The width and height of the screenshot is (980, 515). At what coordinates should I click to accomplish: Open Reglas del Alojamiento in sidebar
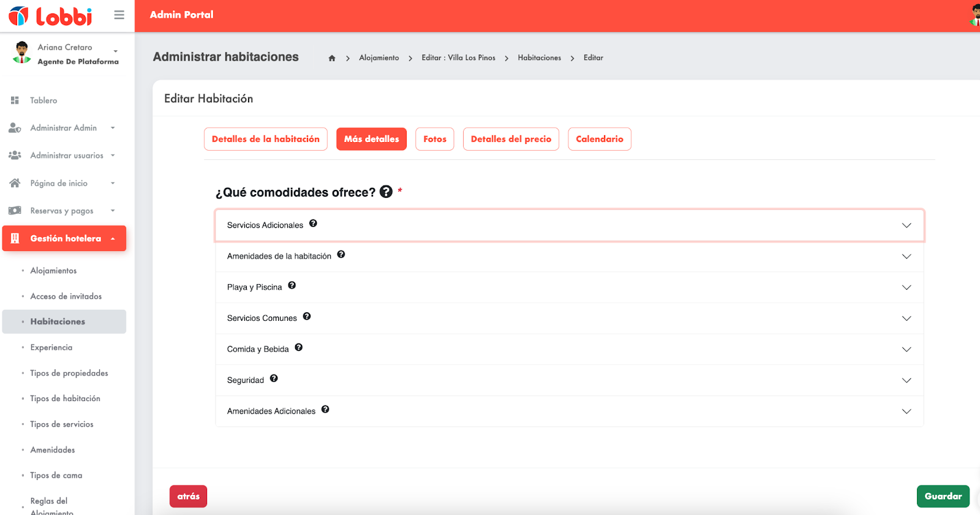pos(51,506)
